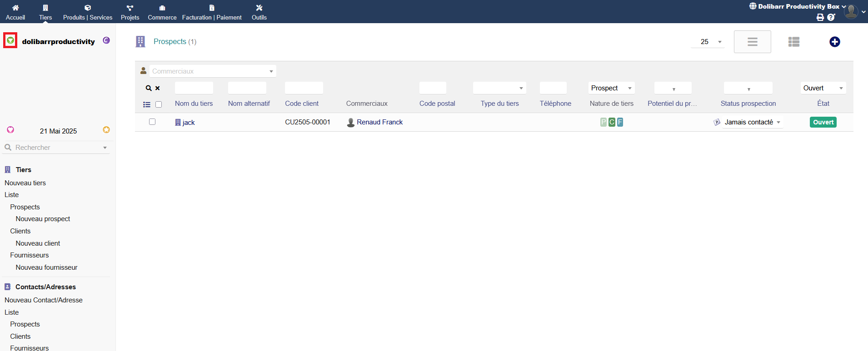Switch to the hamburger list view
The height and width of the screenshot is (351, 868).
(x=752, y=42)
